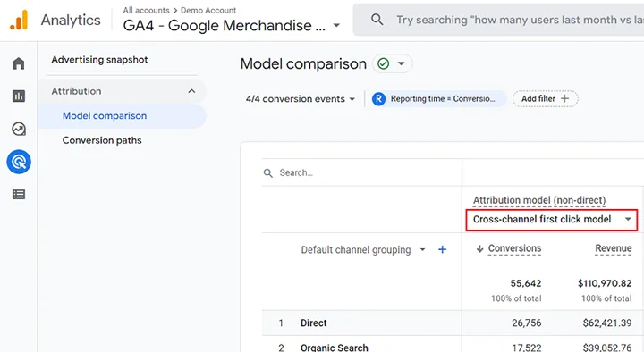
Task: Click the Revenue column header
Action: coord(614,248)
